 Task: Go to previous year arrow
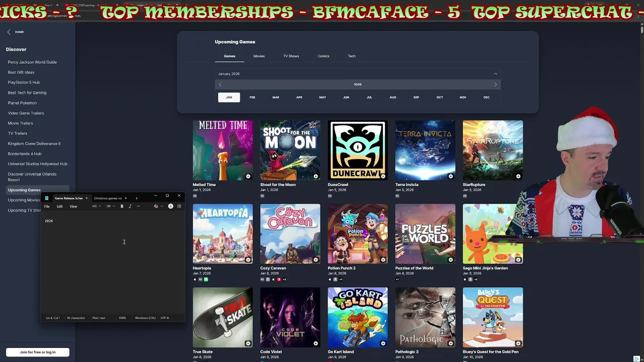[x=220, y=84]
